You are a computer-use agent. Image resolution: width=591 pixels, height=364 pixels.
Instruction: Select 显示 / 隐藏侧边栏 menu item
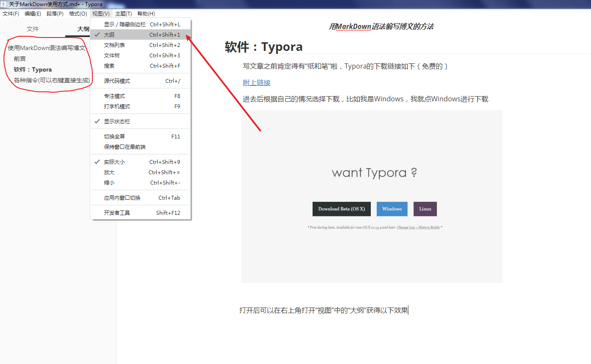140,24
